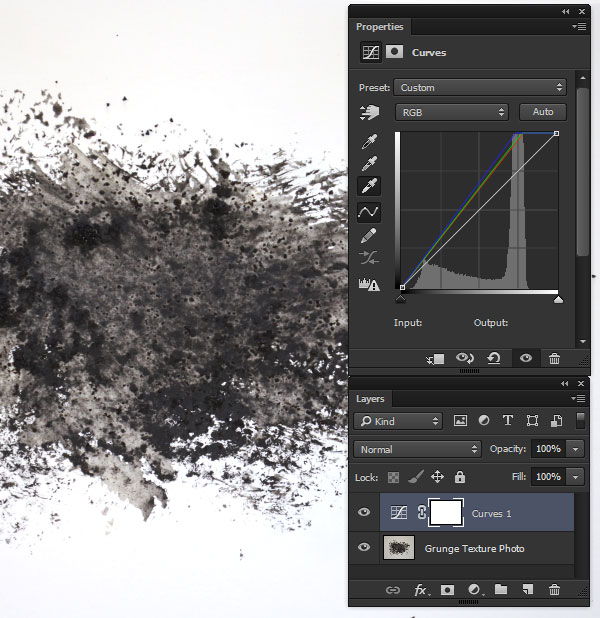Hide the Curves 1 layer
This screenshot has width=600, height=618.
364,513
